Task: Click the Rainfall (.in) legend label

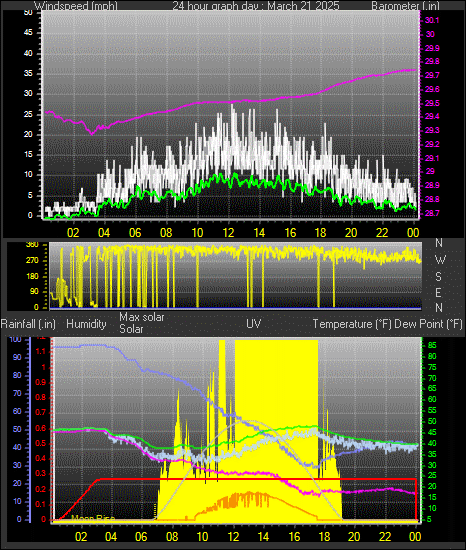Action: (x=28, y=324)
